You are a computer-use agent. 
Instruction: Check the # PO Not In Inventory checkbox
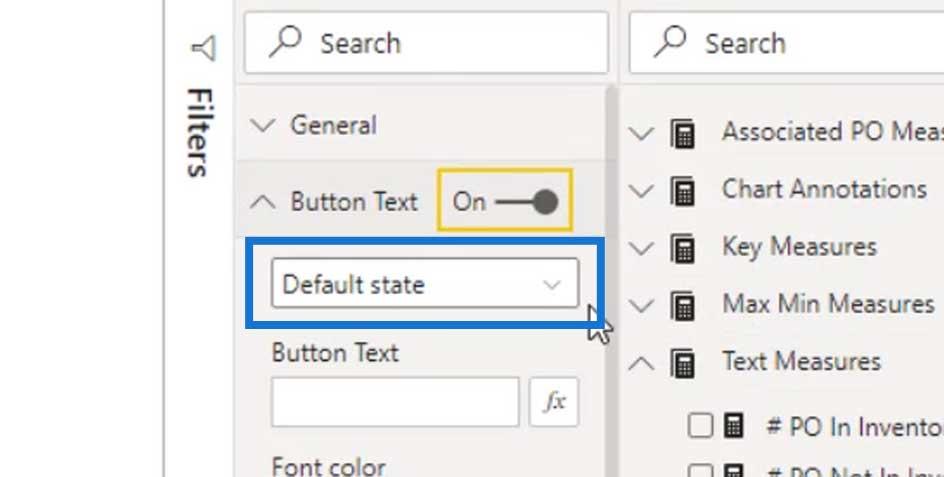pos(700,470)
